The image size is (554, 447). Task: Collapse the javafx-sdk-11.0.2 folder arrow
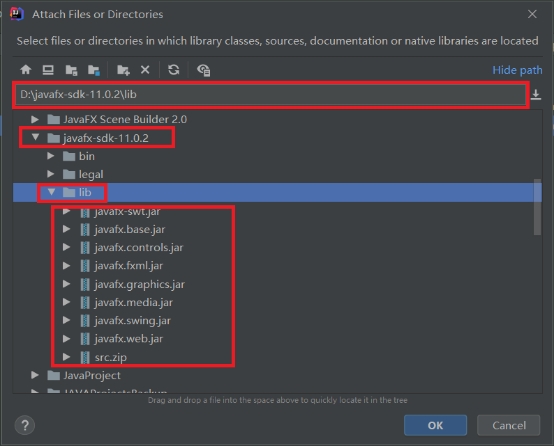point(35,137)
